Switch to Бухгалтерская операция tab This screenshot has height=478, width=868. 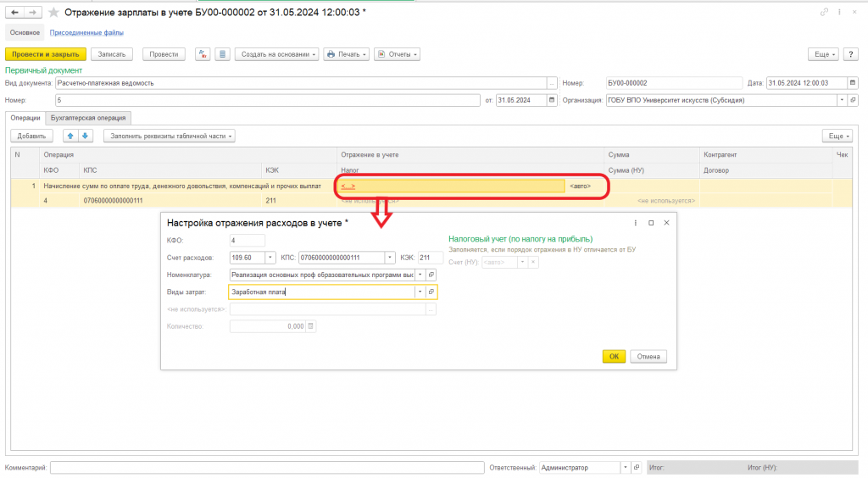(88, 118)
